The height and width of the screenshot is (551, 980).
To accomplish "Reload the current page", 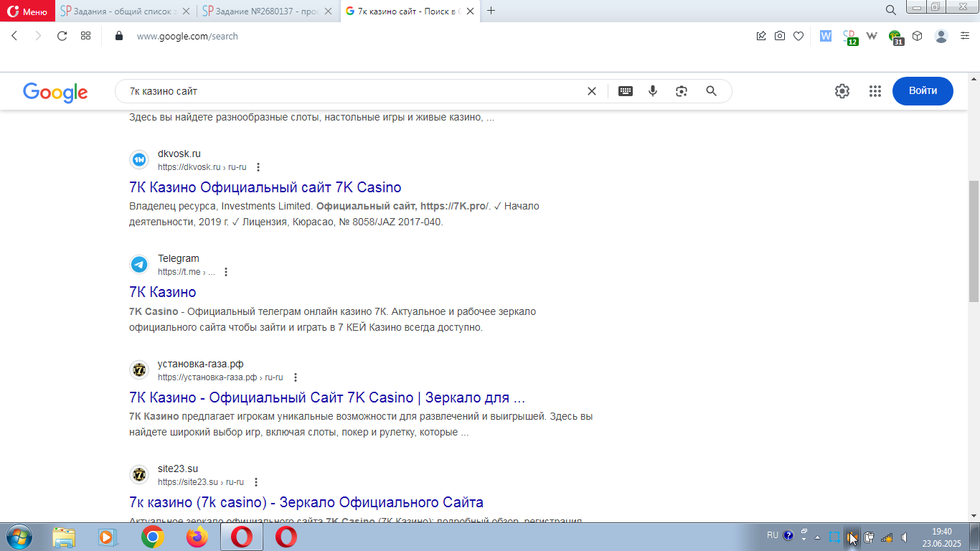I will 62,36.
